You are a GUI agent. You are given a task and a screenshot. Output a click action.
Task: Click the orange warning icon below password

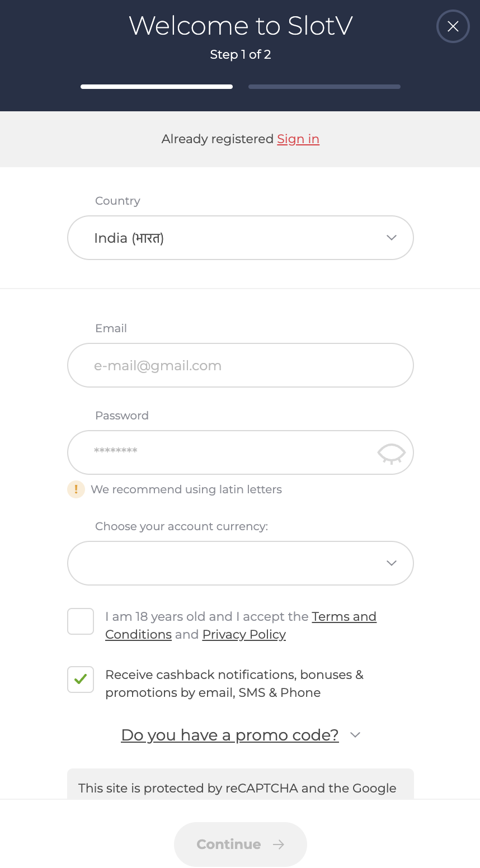(x=76, y=489)
